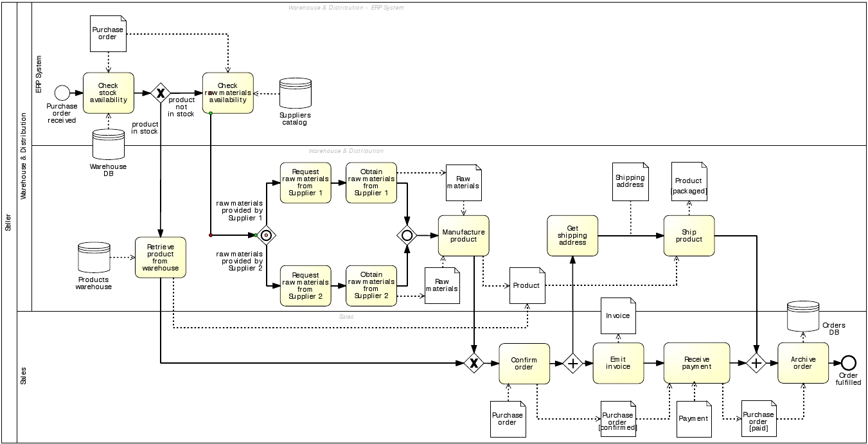This screenshot has height=444, width=868.
Task: Click the Manufacture product task
Action: click(463, 235)
